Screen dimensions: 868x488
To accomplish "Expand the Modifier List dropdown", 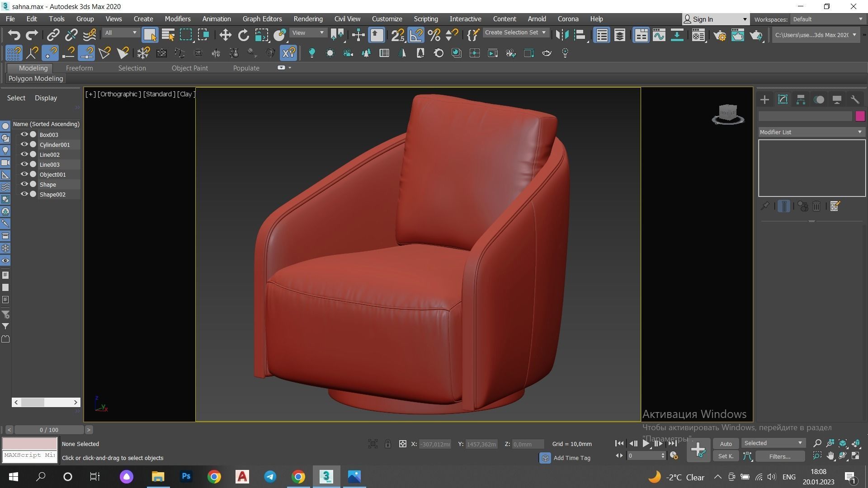I will click(x=811, y=132).
